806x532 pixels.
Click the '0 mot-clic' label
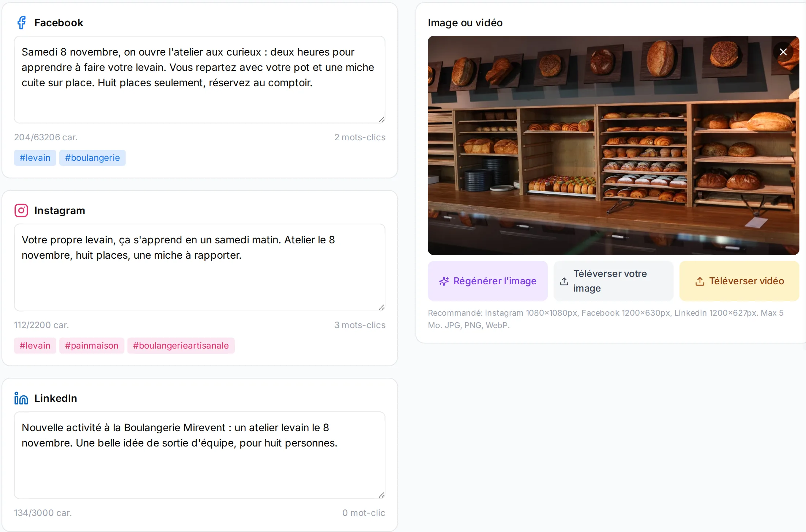364,513
